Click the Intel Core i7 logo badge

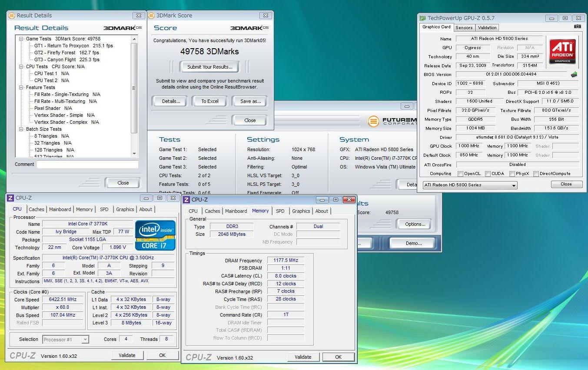click(x=155, y=235)
